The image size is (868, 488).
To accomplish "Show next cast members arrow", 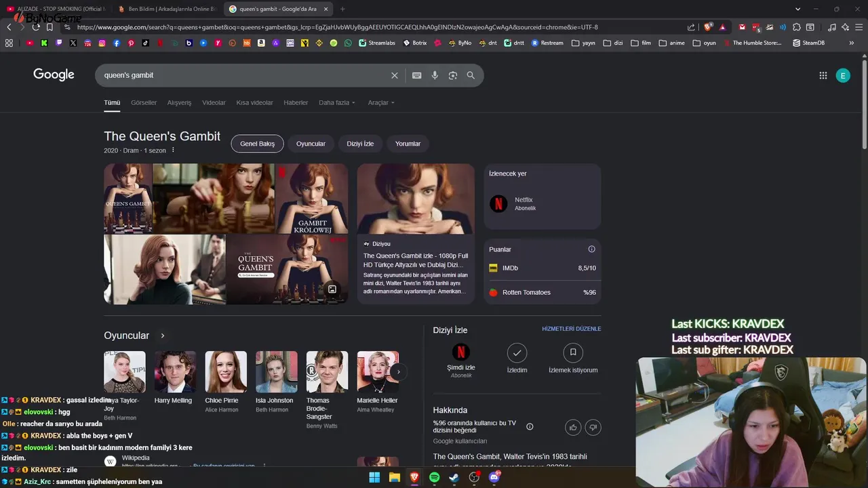I will click(399, 371).
